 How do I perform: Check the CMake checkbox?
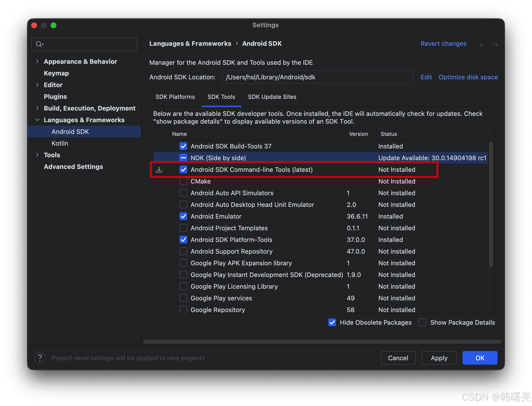coord(183,181)
